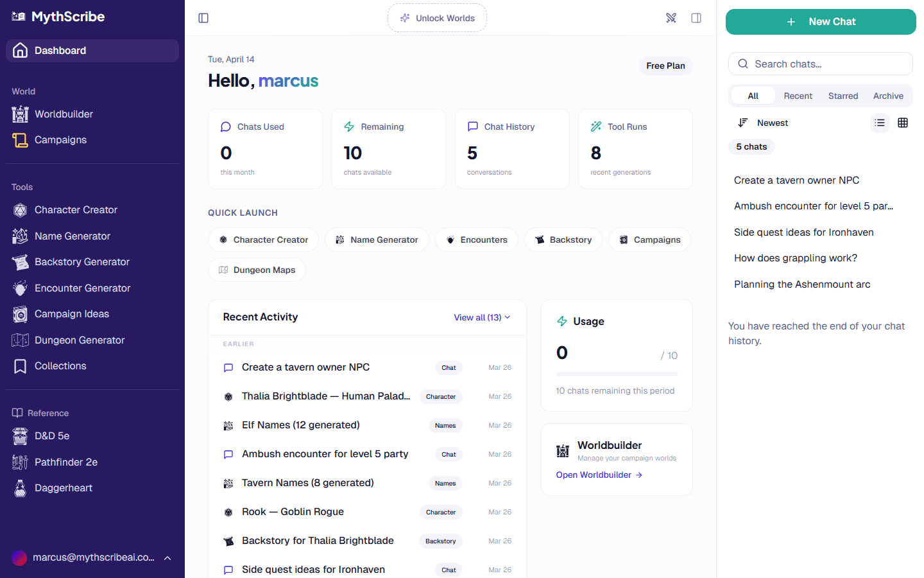Follow the Open Worldbuilder link
Image resolution: width=924 pixels, height=578 pixels.
coord(598,475)
